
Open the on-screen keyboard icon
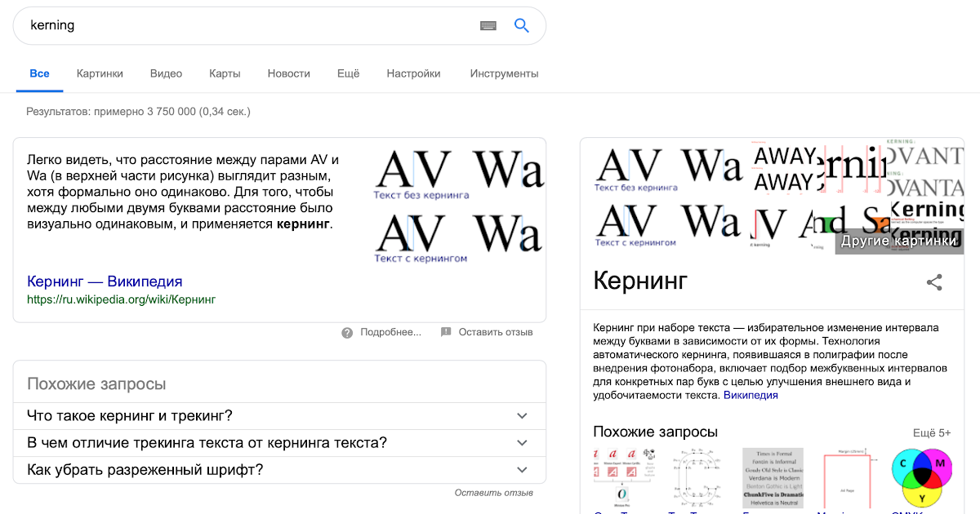point(488,25)
